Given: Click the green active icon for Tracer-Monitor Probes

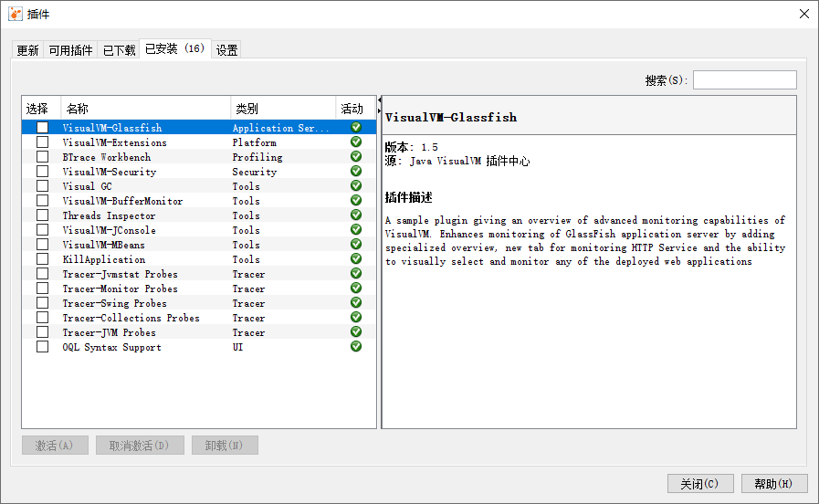Looking at the screenshot, I should [356, 289].
